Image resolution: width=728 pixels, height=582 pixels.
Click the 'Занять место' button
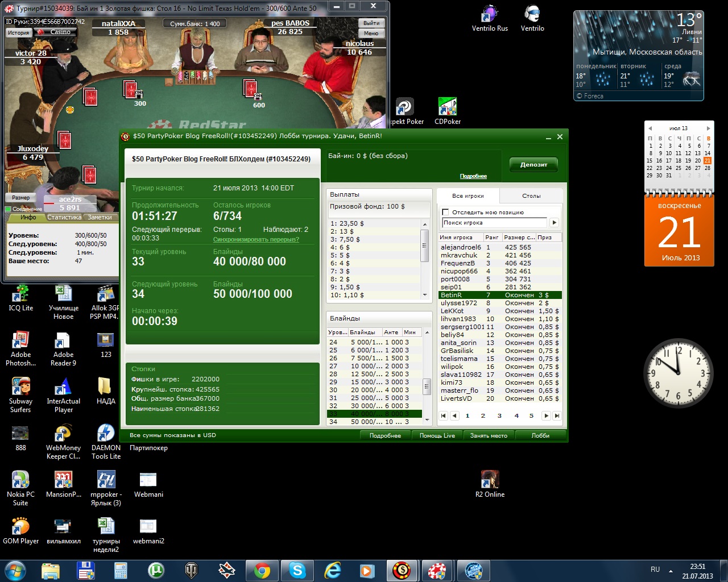489,435
